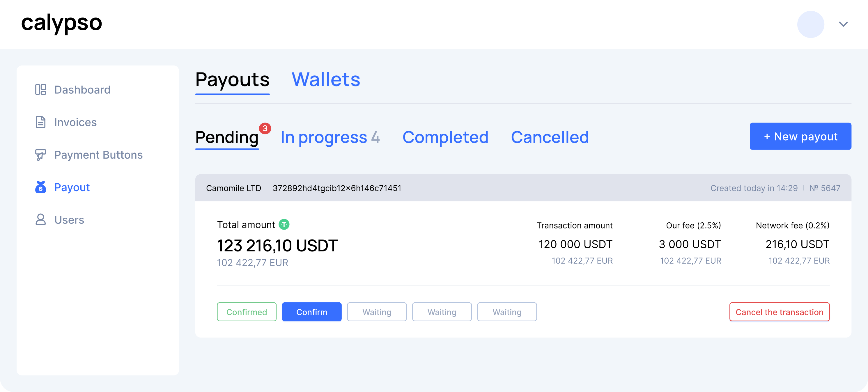Click the Payment Buttons icon

40,155
